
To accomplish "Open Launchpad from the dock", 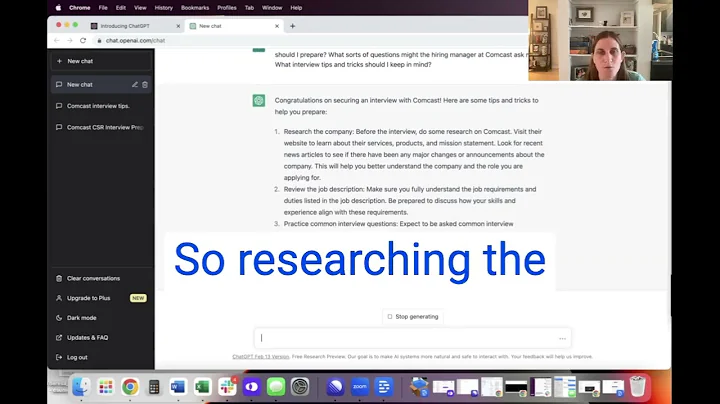I will pos(106,387).
